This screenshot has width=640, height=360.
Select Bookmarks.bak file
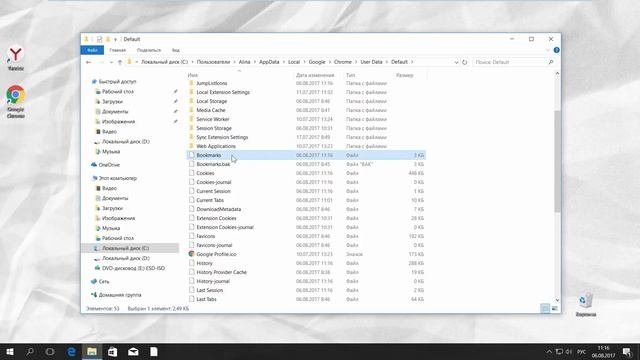point(213,164)
